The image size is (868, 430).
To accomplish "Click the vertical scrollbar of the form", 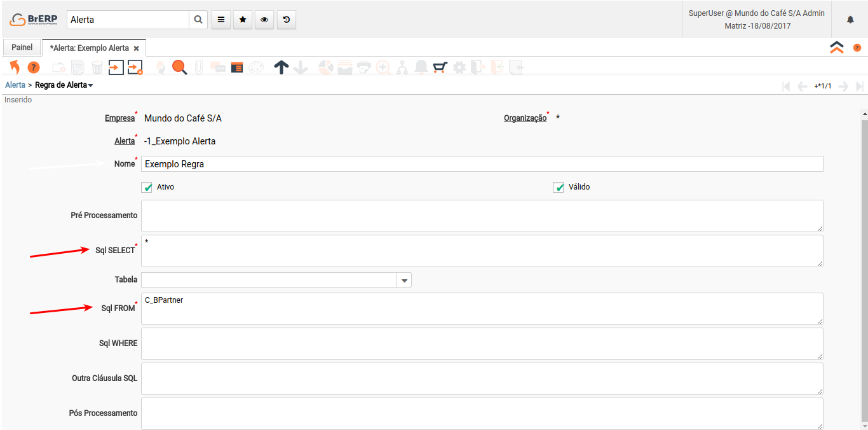I will (x=864, y=269).
